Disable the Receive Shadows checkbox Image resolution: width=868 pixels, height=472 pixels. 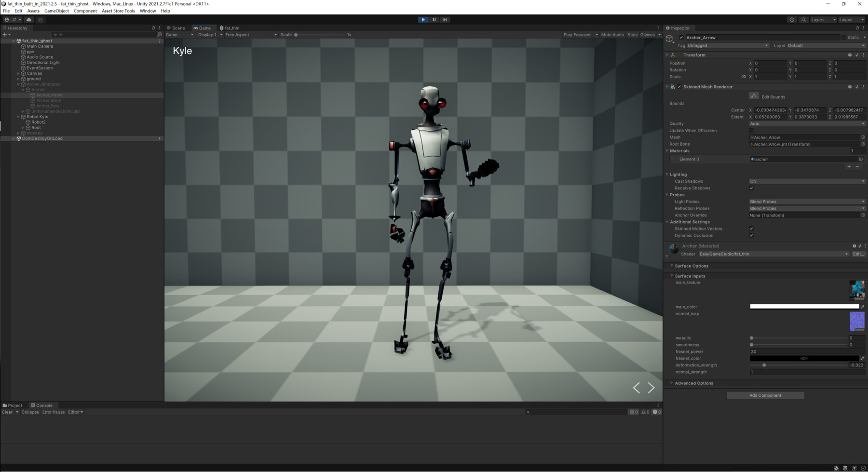pyautogui.click(x=751, y=188)
